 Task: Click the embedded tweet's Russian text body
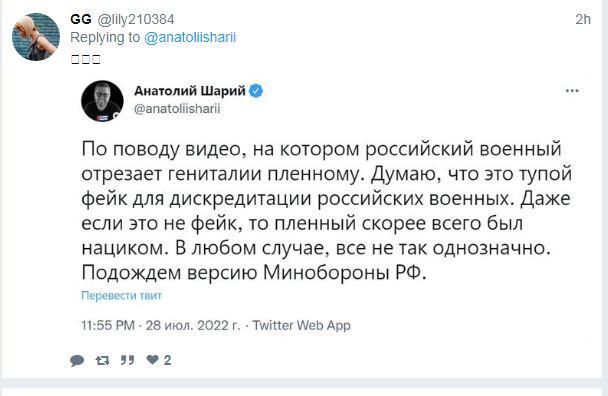click(x=326, y=211)
